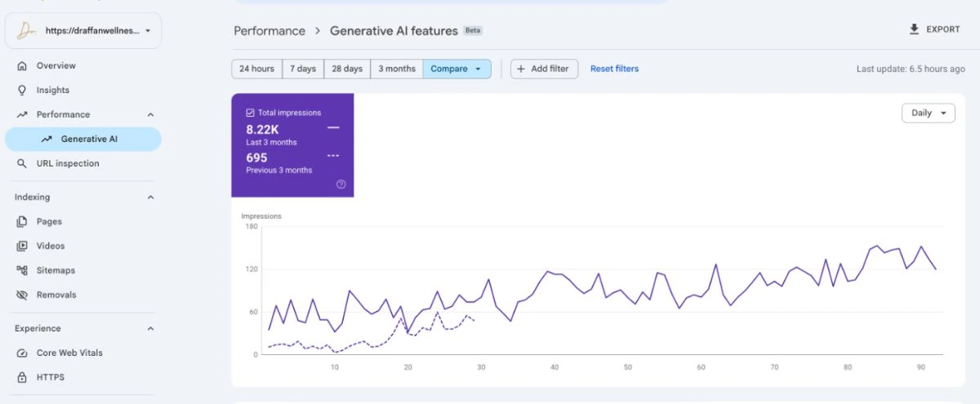This screenshot has width=980, height=404.
Task: Open HTTPS report in sidebar
Action: (83, 378)
